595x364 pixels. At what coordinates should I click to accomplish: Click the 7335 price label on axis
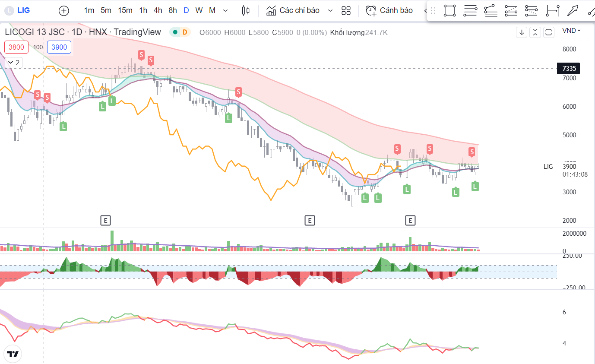click(x=568, y=68)
